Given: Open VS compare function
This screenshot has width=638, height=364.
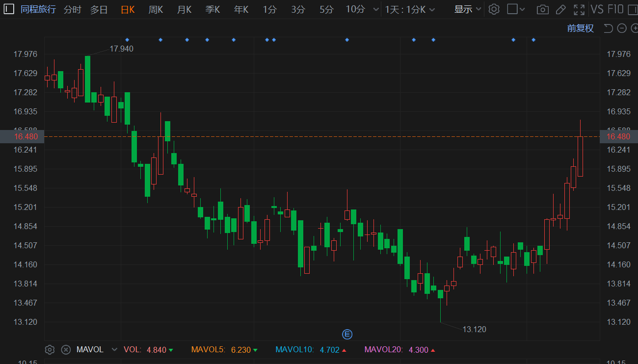Looking at the screenshot, I should [597, 9].
